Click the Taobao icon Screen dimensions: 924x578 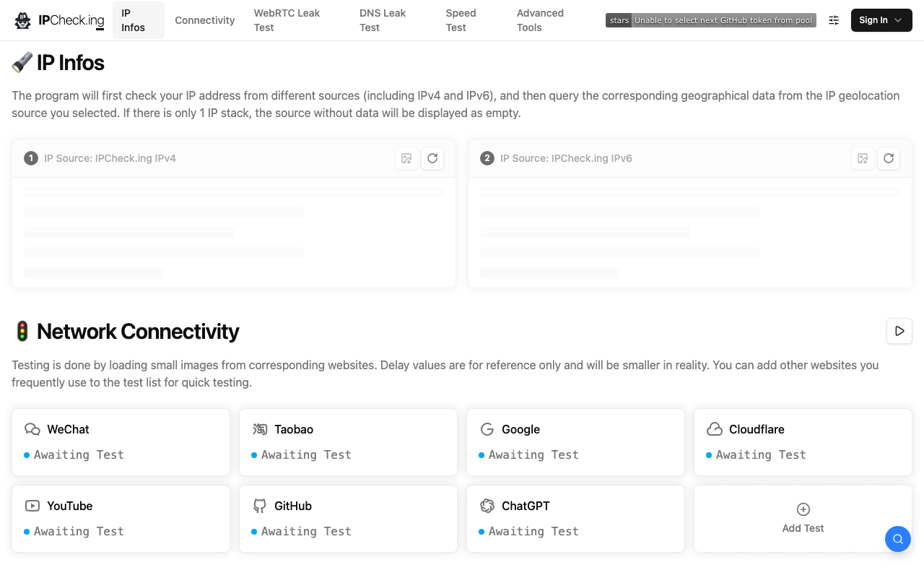pyautogui.click(x=260, y=429)
